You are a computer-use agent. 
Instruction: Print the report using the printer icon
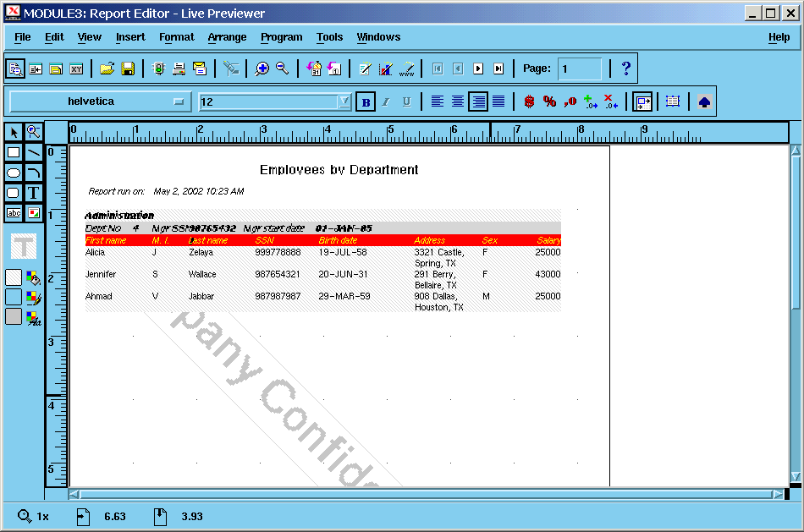[179, 69]
